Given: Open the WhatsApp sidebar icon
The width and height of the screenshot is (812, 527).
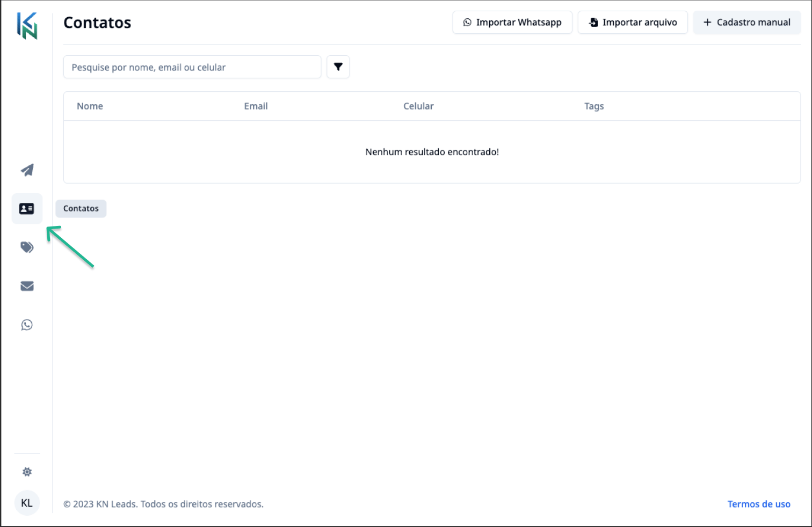Looking at the screenshot, I should (27, 325).
